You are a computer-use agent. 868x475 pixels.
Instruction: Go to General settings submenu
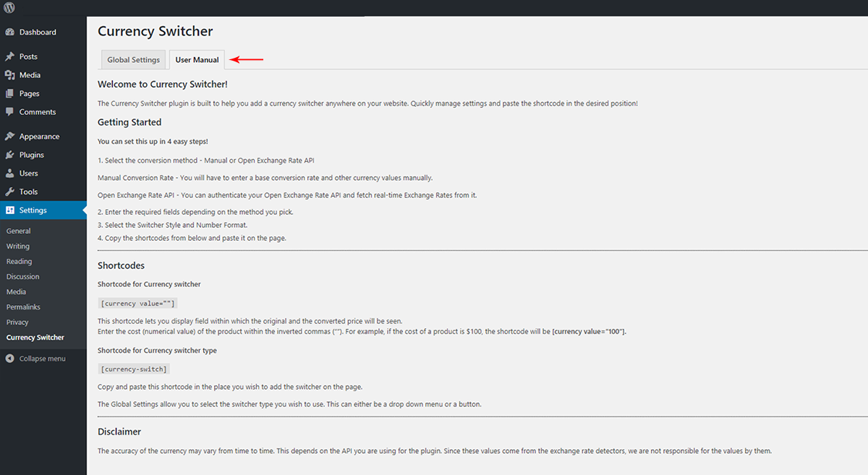(19, 231)
